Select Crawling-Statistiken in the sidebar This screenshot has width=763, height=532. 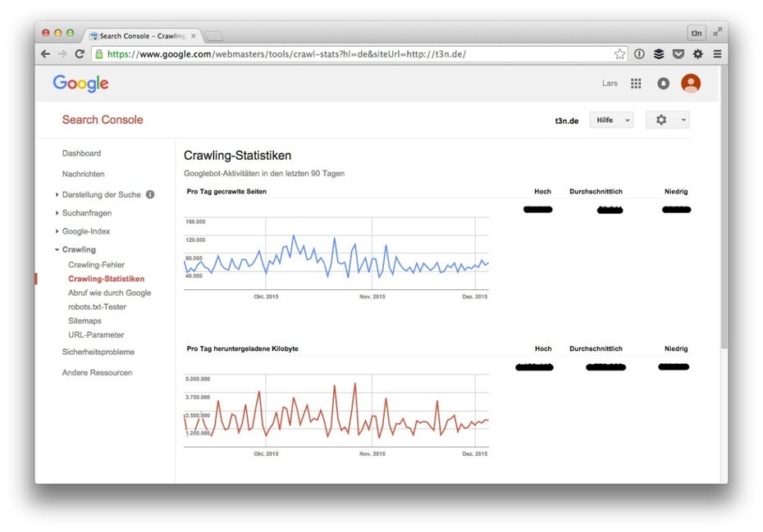pos(106,280)
